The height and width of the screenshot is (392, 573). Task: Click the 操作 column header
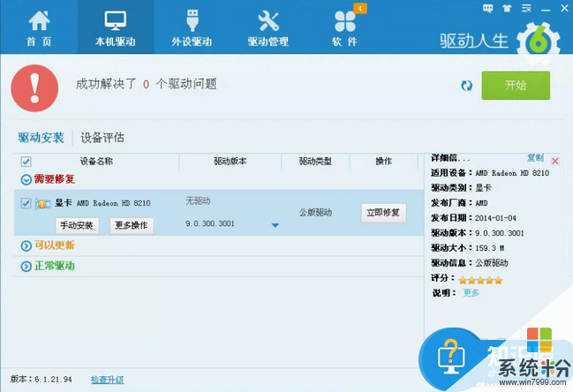[384, 161]
